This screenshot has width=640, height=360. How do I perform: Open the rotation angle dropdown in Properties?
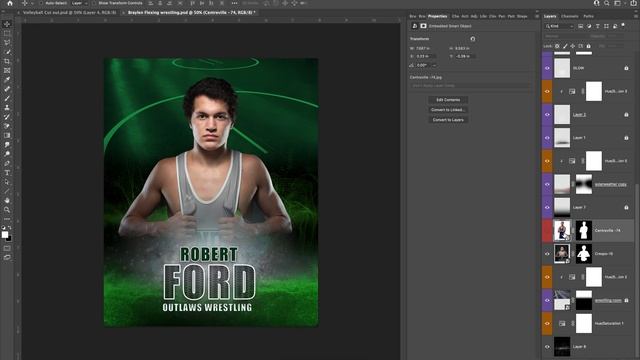click(x=434, y=65)
